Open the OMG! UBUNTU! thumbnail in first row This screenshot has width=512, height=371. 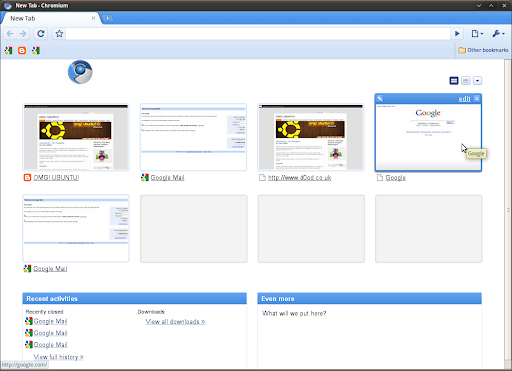[x=76, y=137]
